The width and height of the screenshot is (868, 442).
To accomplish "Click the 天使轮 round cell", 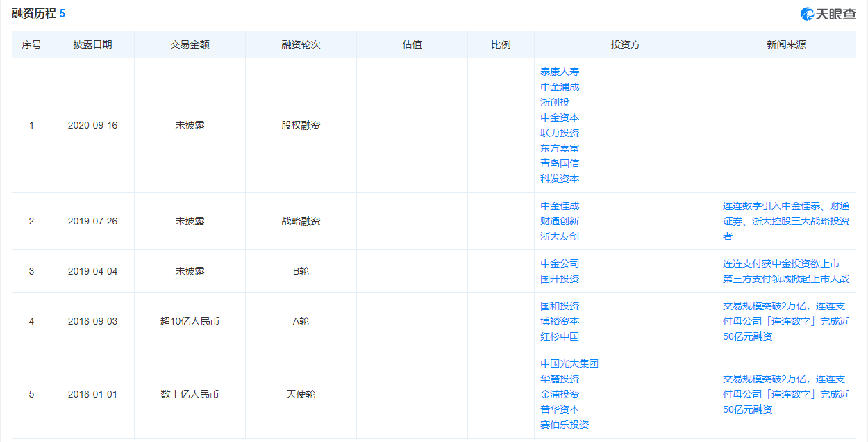I will 301,394.
